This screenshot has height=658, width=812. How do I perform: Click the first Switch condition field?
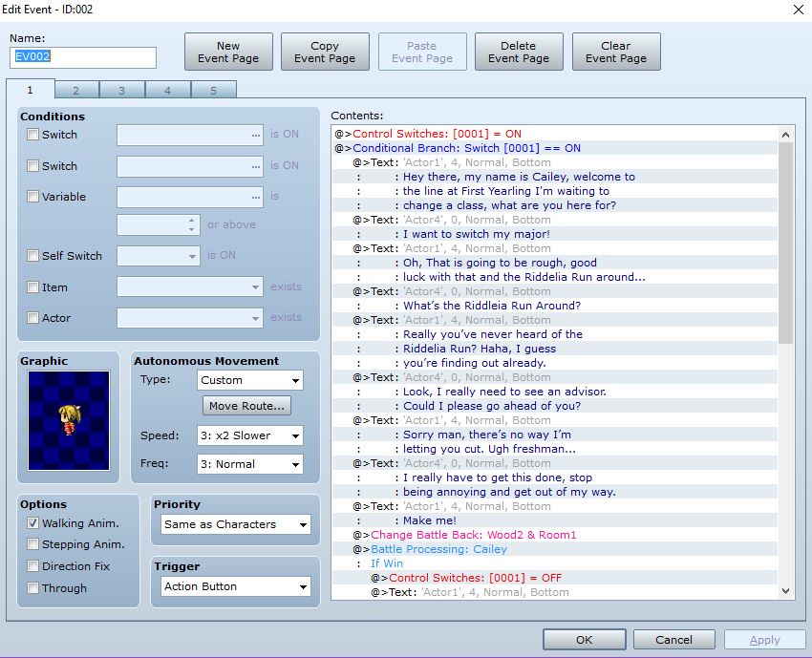[x=189, y=135]
